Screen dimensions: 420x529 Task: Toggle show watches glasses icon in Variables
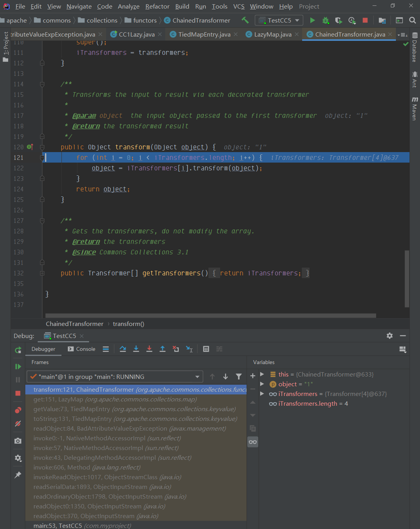(x=253, y=442)
